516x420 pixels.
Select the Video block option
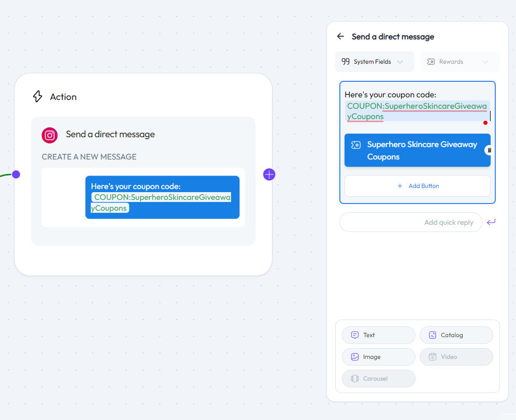click(456, 357)
